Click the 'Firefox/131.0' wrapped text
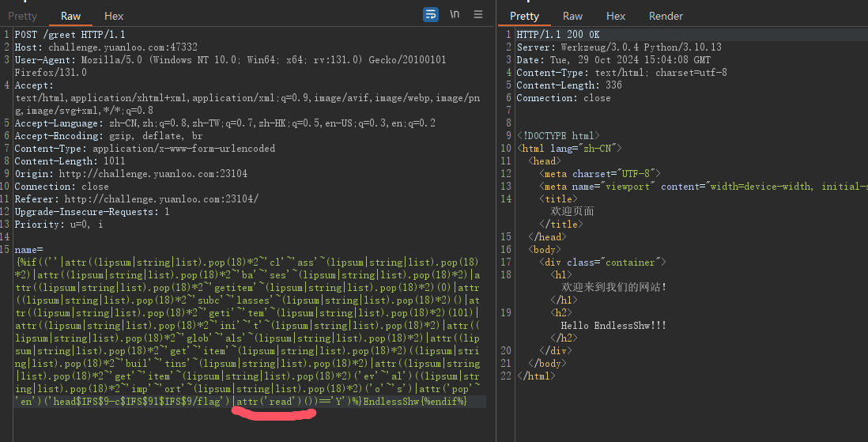This screenshot has height=442, width=868. click(51, 73)
